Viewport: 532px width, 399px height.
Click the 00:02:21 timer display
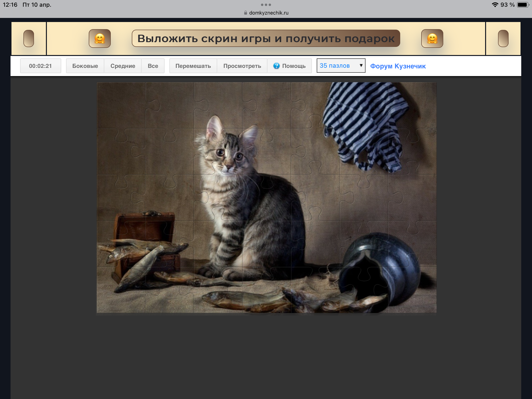[40, 66]
